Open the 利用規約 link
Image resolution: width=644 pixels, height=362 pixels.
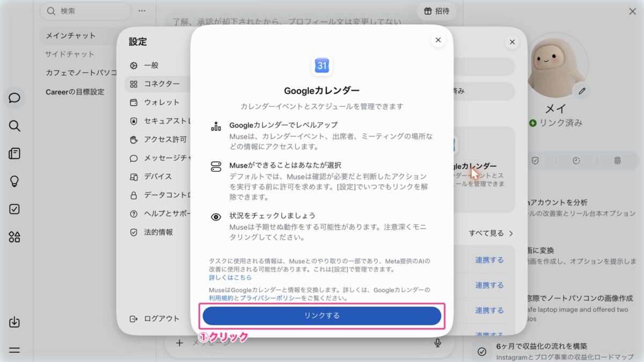pyautogui.click(x=221, y=298)
